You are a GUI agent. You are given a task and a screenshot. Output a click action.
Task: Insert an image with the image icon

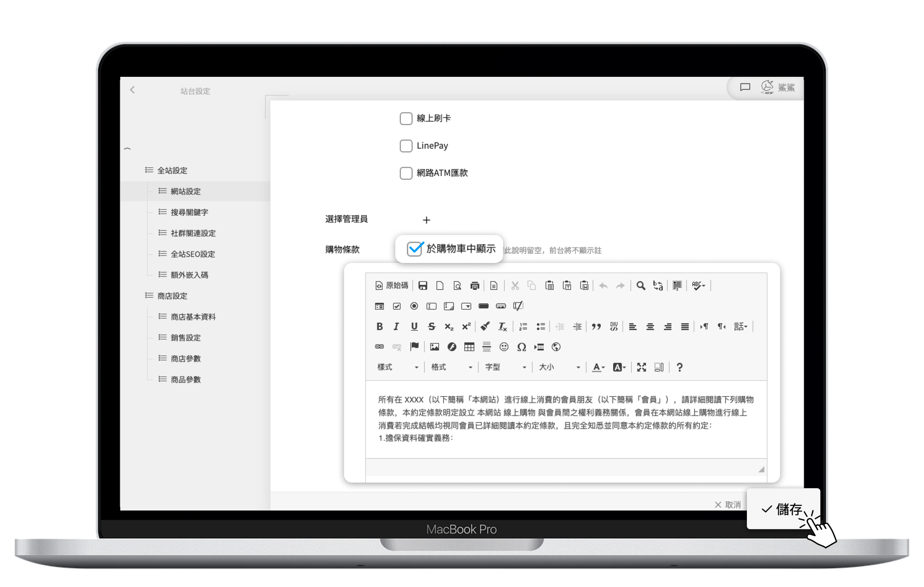click(434, 347)
